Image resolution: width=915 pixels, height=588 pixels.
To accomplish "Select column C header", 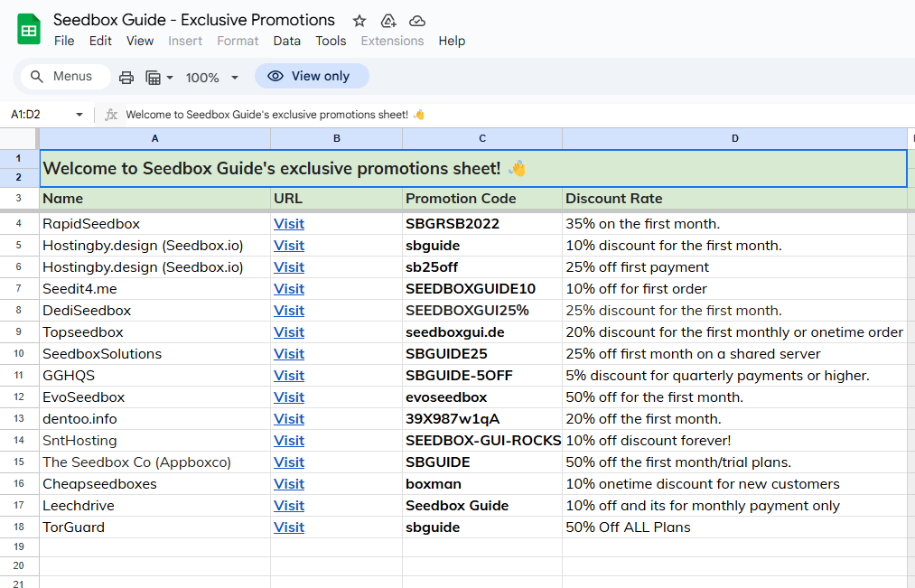I will click(x=482, y=138).
